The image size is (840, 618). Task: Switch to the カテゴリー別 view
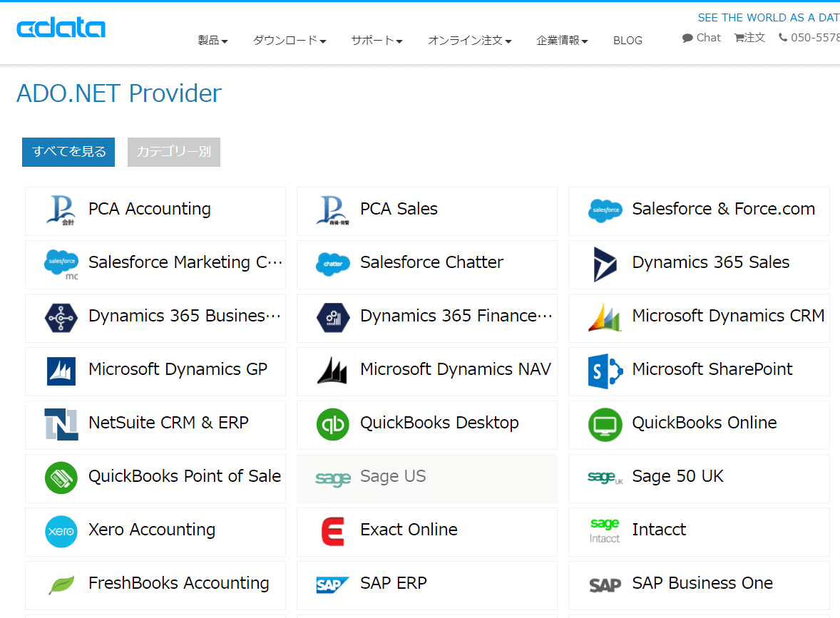pos(173,152)
